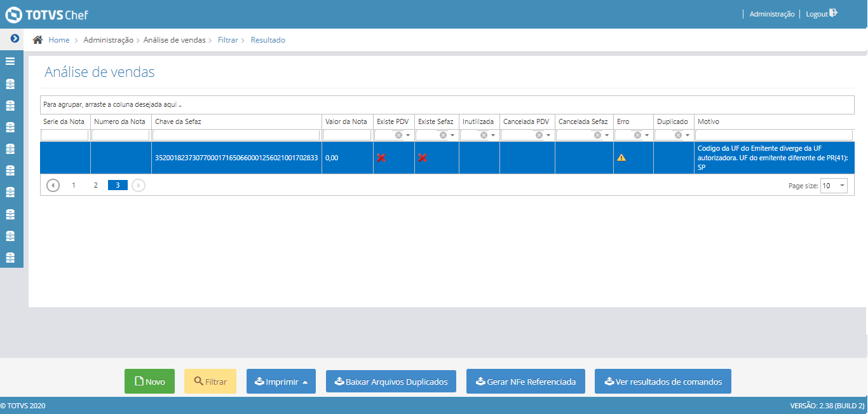
Task: Clear the Inutilizada filter value
Action: pyautogui.click(x=484, y=135)
